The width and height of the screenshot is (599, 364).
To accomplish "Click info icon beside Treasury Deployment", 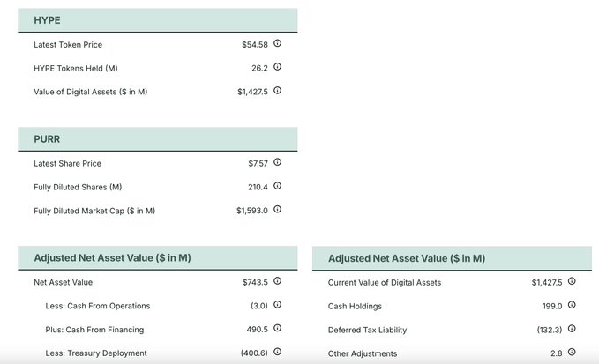I will click(277, 353).
